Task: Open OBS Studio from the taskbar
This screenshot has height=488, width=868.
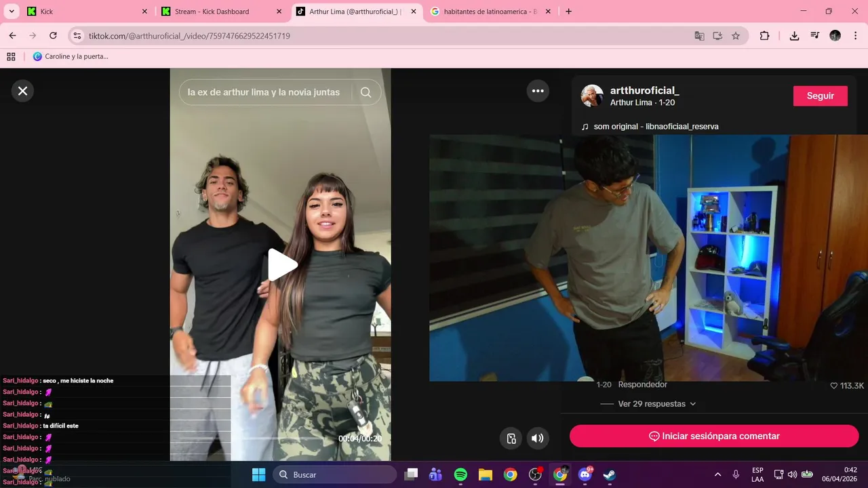Action: [x=535, y=474]
